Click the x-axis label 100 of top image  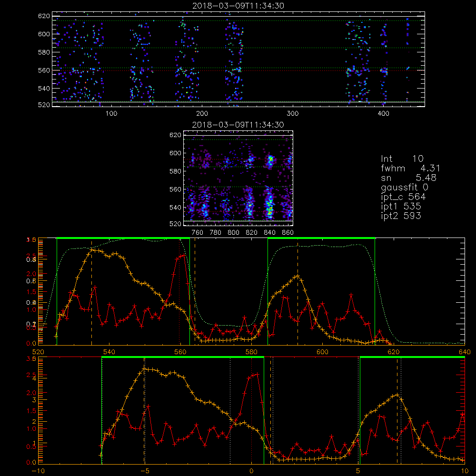(111, 114)
